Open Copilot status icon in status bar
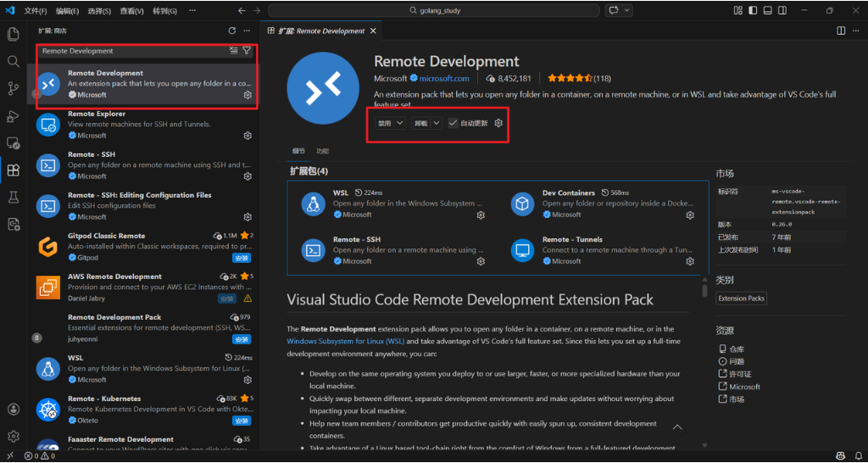Viewport: 868px width, 463px height. pyautogui.click(x=841, y=456)
